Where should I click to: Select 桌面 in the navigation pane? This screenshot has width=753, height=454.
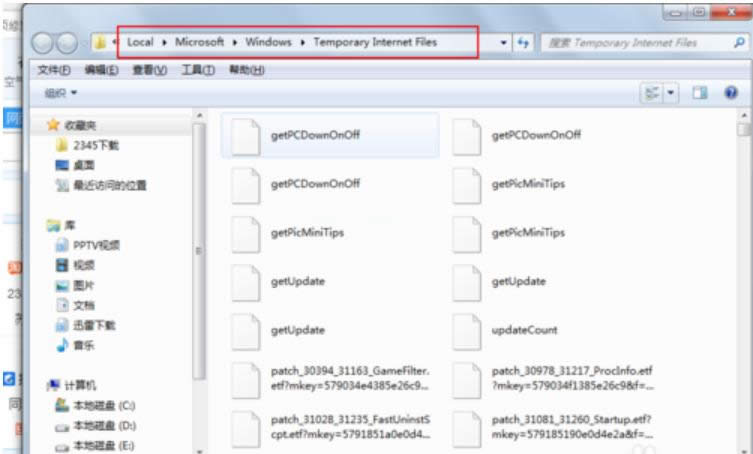coord(83,165)
